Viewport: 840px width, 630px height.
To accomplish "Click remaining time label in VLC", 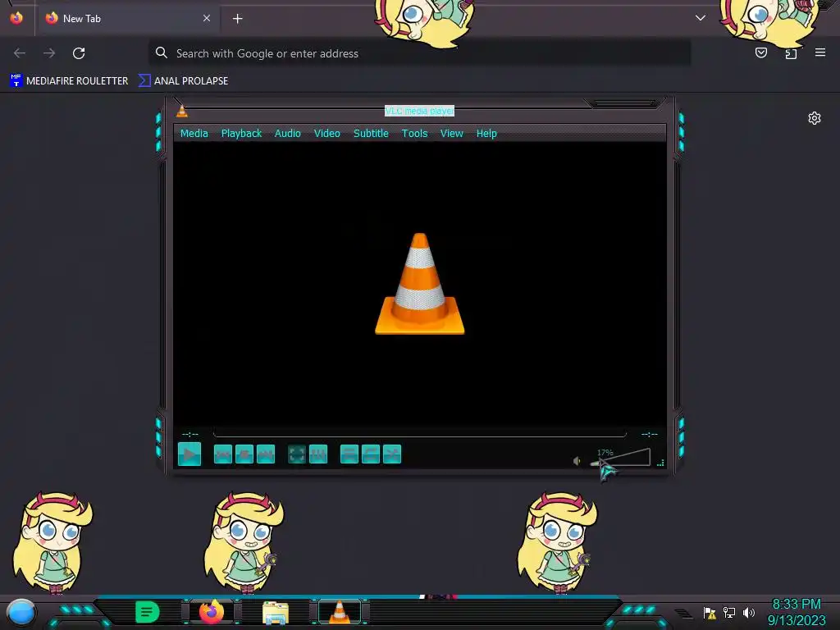I will click(x=650, y=434).
